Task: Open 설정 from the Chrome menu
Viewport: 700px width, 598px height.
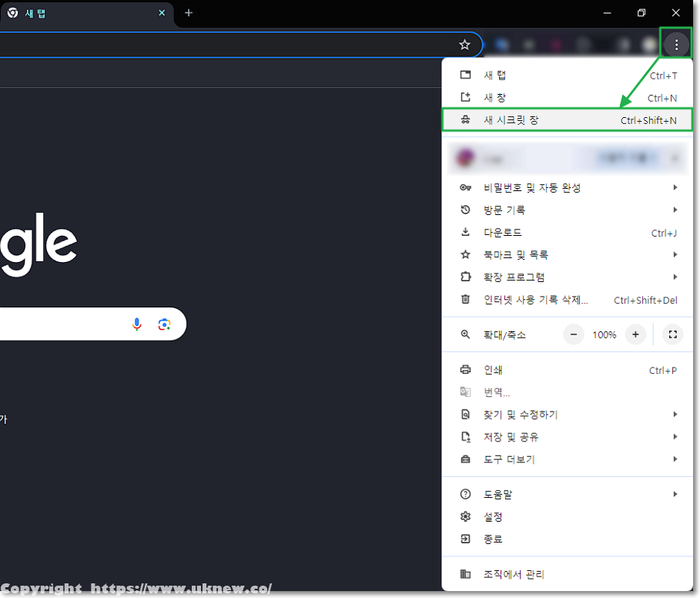Action: [493, 516]
